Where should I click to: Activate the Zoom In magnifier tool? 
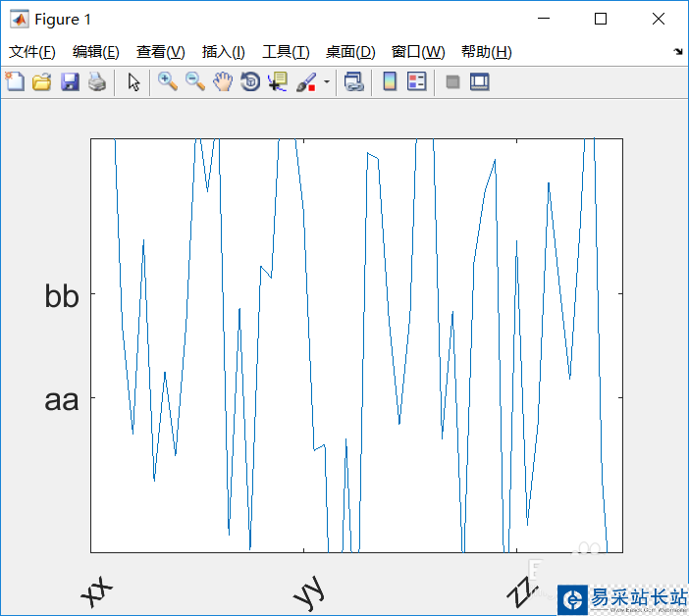tap(168, 81)
